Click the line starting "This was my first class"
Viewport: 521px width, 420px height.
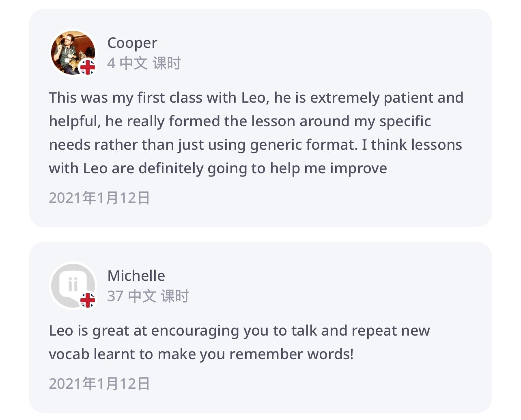click(256, 98)
